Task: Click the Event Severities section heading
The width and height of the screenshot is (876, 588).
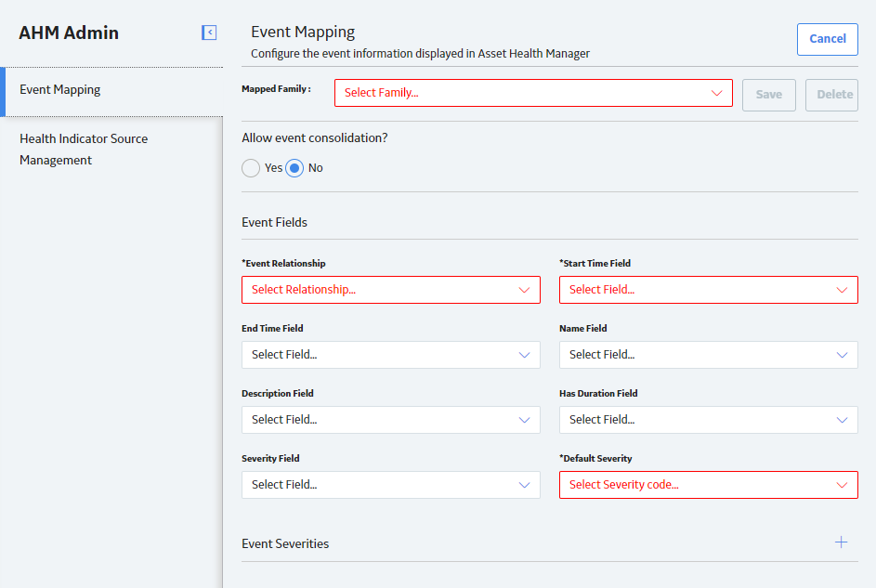Action: coord(285,544)
